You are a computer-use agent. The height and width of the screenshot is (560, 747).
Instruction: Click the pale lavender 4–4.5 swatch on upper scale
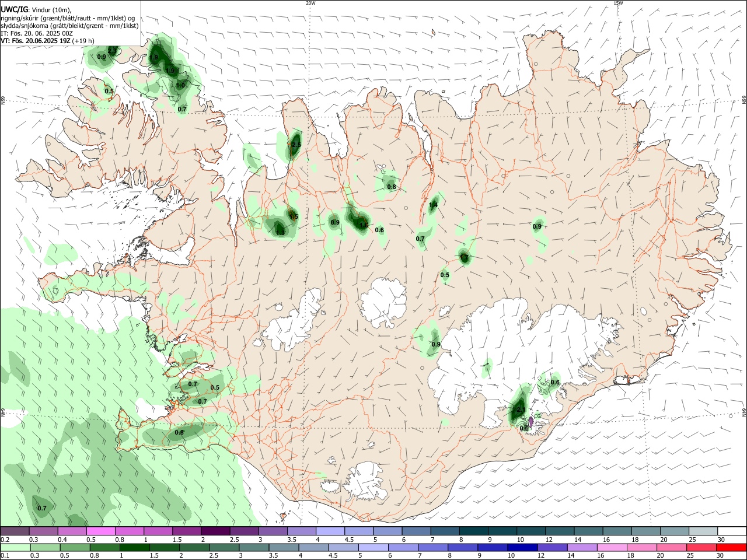tap(330, 531)
